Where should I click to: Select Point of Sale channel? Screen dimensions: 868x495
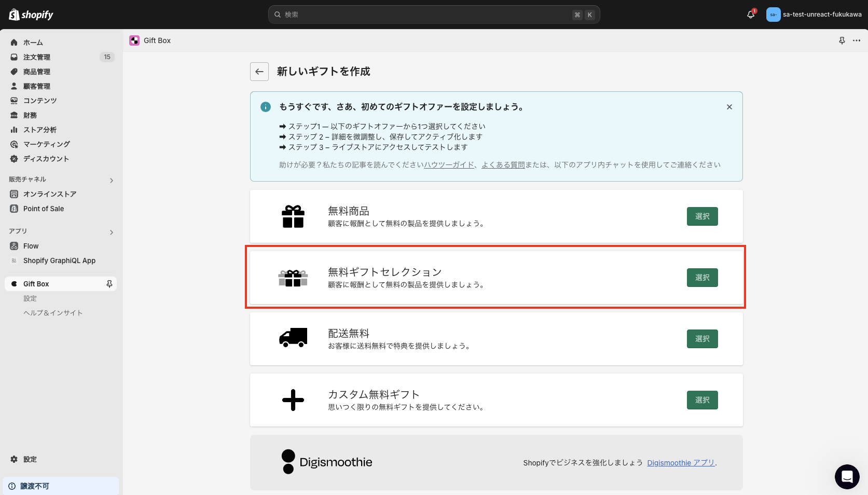tap(43, 209)
